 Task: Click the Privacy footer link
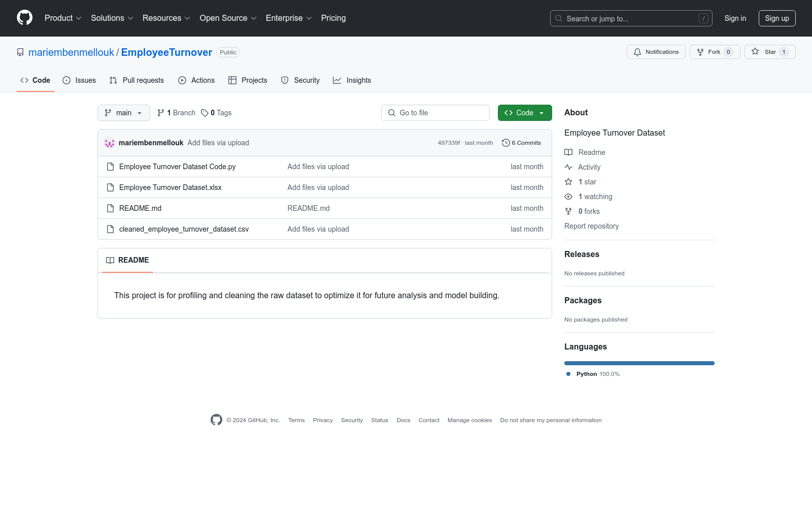(x=323, y=420)
